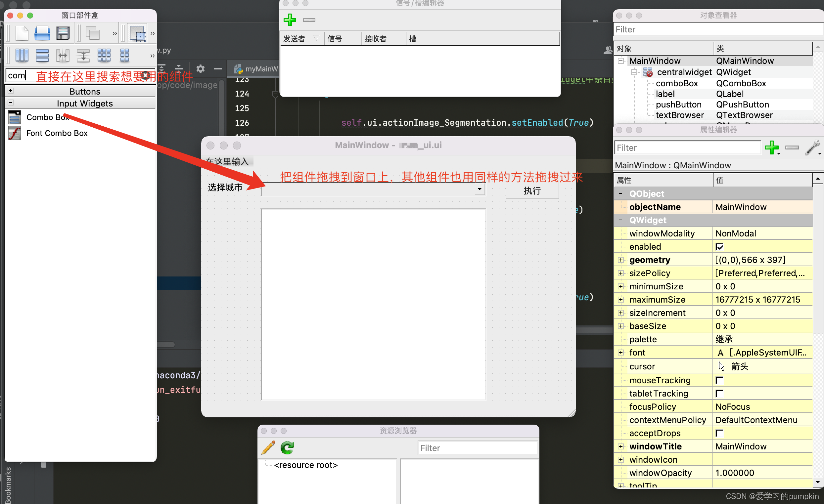Apply the grid layout icon
This screenshot has height=504, width=824.
tap(104, 55)
